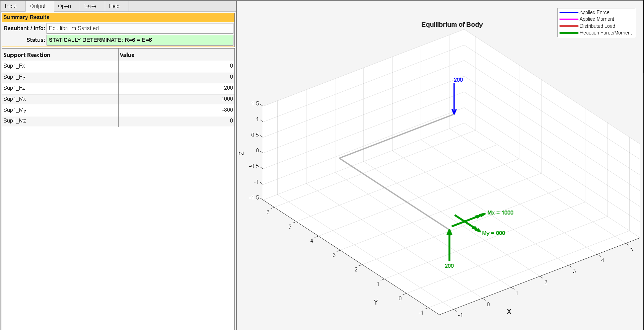The image size is (644, 330).
Task: Click the Sup1_Mz value cell
Action: click(x=176, y=121)
